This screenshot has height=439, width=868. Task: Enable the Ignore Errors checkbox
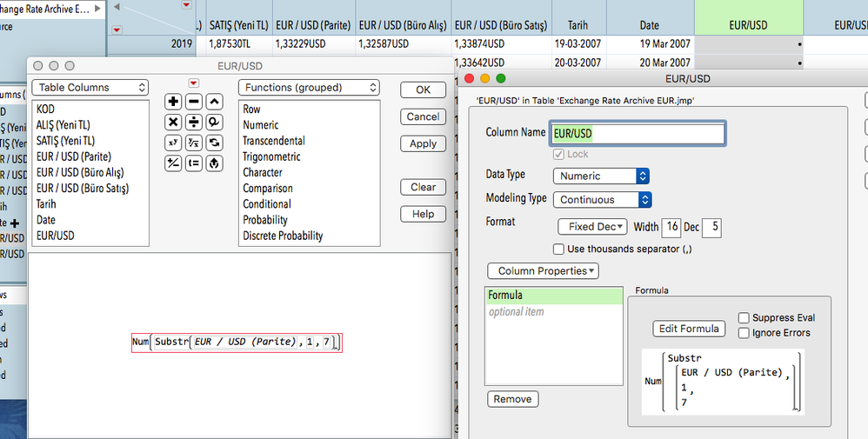point(744,333)
